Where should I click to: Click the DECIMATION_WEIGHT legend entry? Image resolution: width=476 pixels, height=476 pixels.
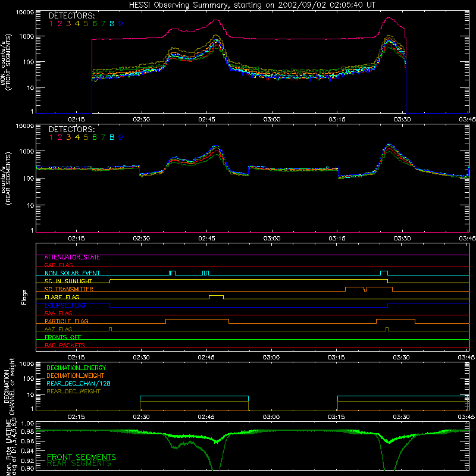click(76, 375)
